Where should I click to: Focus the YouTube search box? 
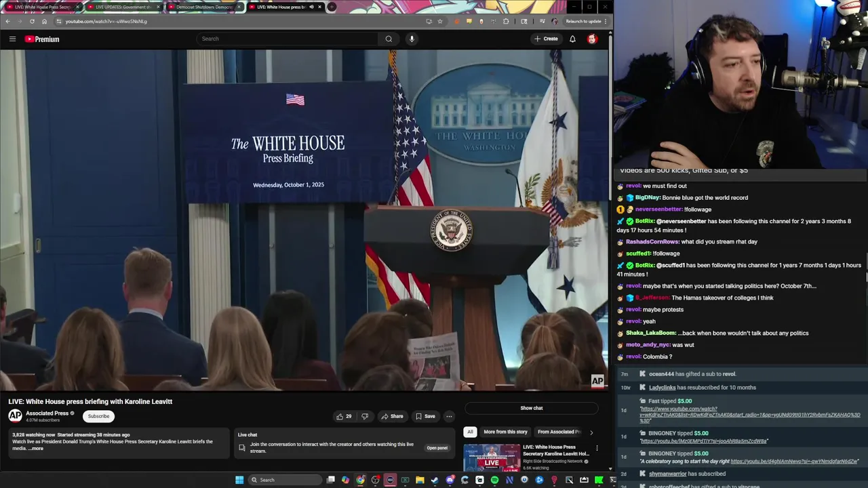[x=288, y=39]
